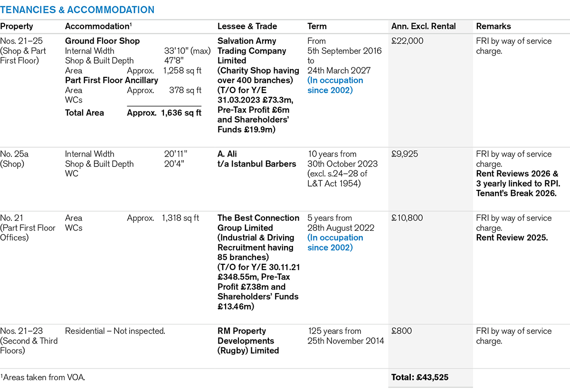
Task: Click the Term column header
Action: (317, 27)
